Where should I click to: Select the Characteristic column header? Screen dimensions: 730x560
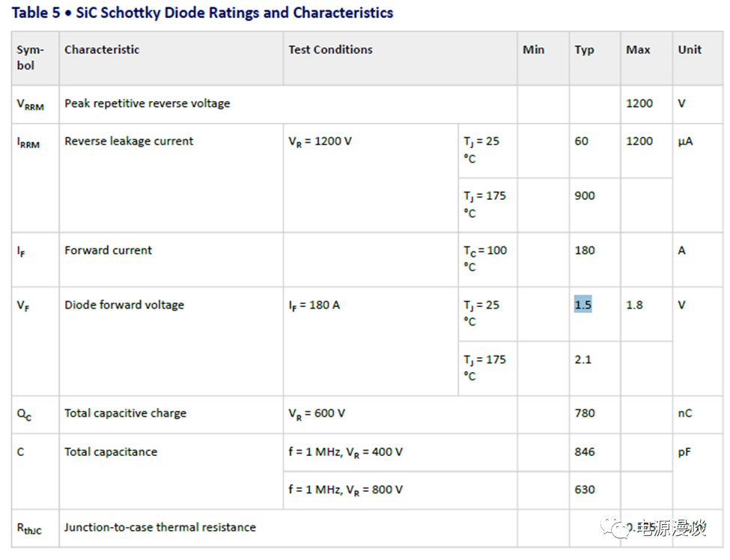tap(102, 49)
